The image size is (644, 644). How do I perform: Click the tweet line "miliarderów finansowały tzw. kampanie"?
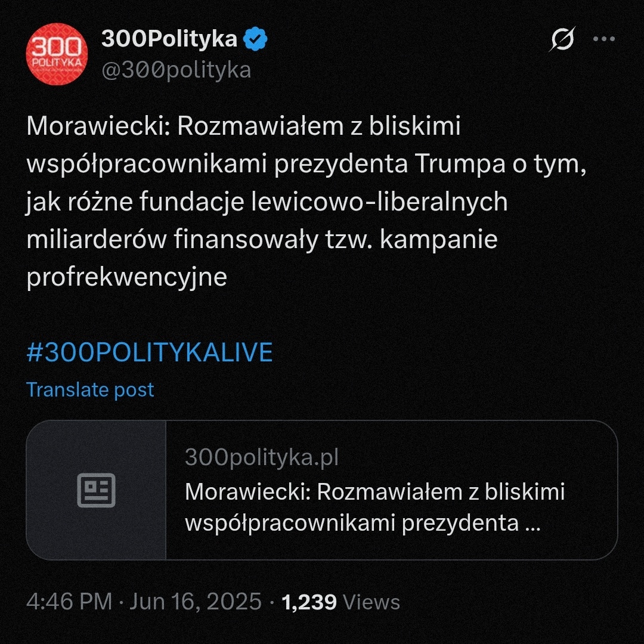262,239
